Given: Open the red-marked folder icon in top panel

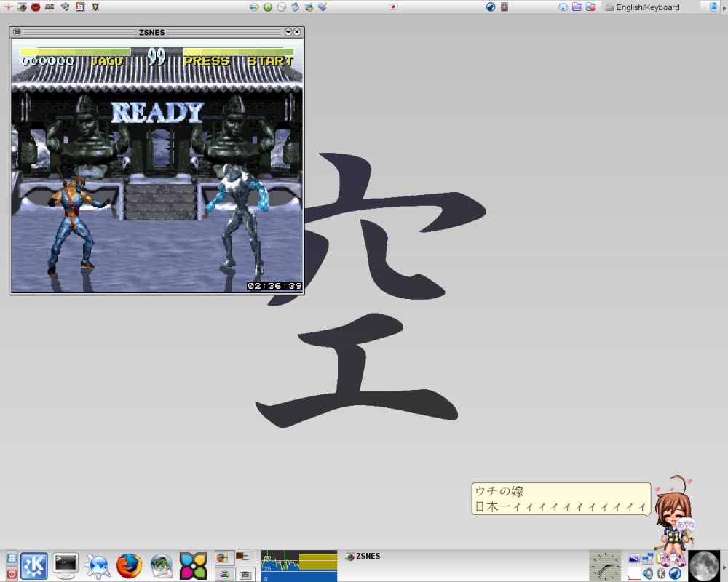Looking at the screenshot, I should [590, 7].
